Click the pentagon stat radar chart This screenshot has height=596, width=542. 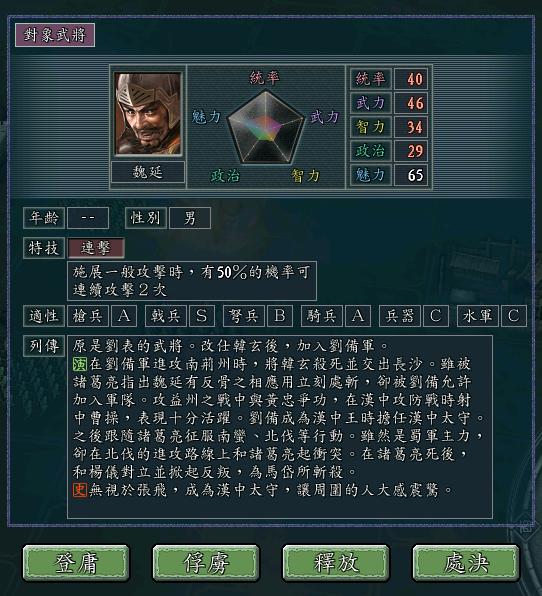[266, 127]
